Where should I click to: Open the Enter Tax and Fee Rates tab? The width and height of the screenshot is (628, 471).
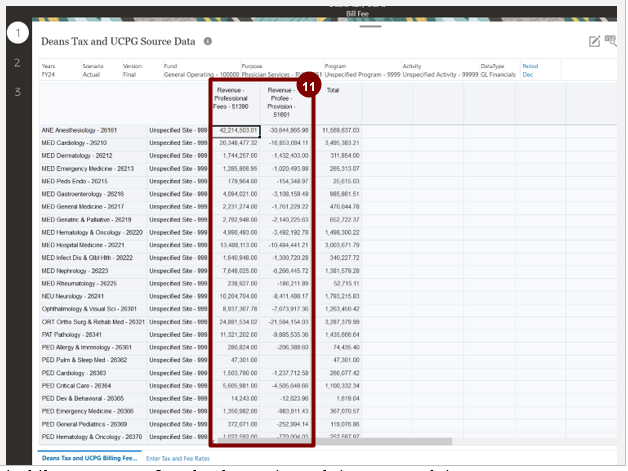click(x=177, y=459)
